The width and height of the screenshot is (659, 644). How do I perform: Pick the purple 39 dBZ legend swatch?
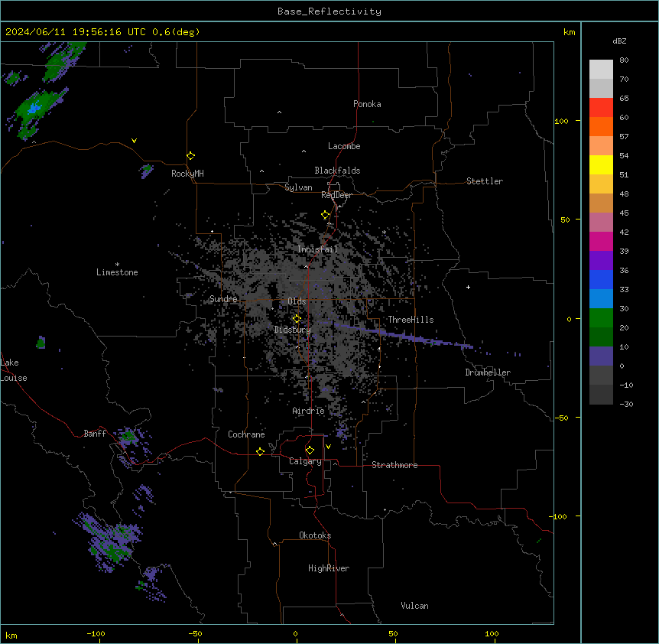(x=601, y=261)
